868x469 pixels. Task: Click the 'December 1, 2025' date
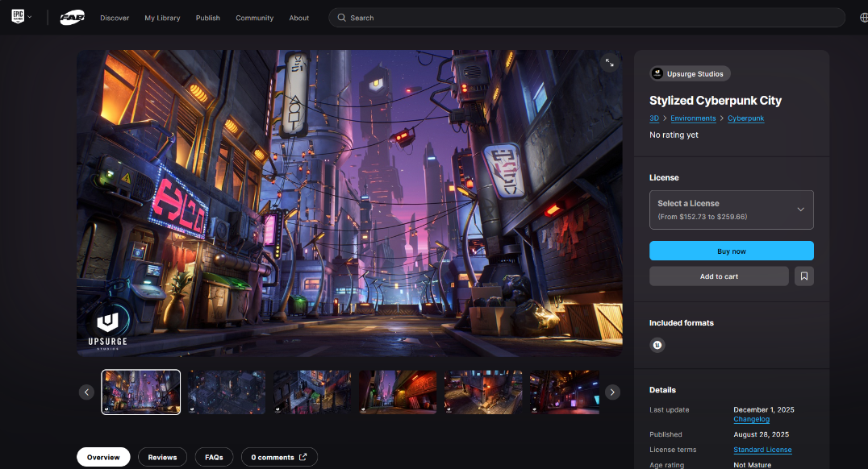point(764,410)
